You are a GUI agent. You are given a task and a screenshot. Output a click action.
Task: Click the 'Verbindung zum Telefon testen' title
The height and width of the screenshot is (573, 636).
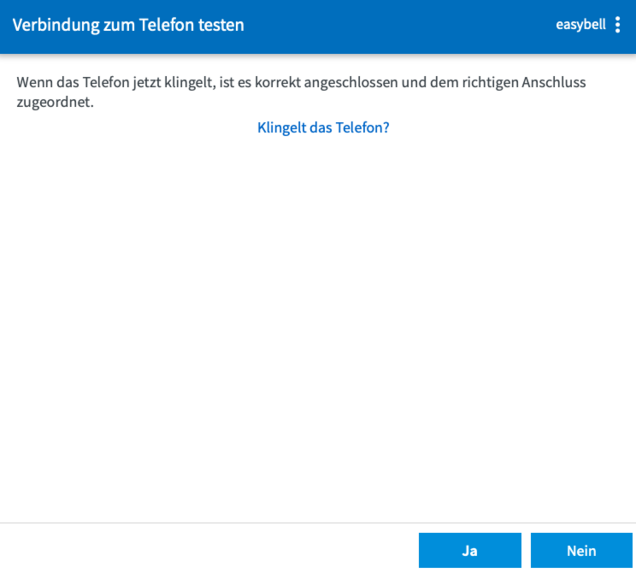[128, 25]
